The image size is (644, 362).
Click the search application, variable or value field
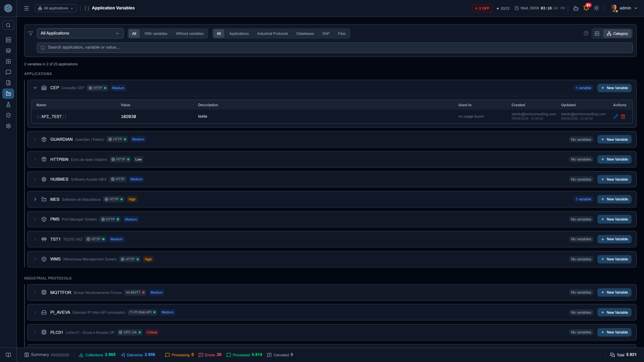335,47
